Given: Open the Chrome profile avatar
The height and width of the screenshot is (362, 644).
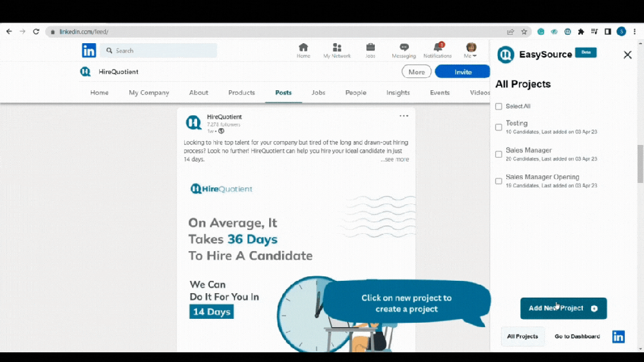Looking at the screenshot, I should [x=621, y=32].
